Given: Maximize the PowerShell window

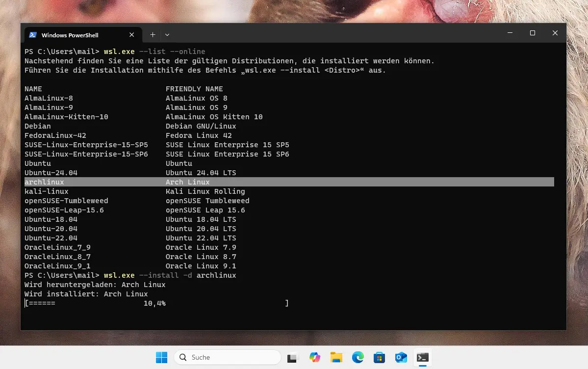Looking at the screenshot, I should click(532, 33).
